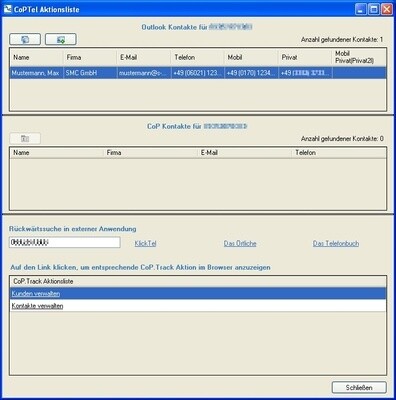
Task: Click the CoP contacts Firma column header
Action: (x=151, y=153)
